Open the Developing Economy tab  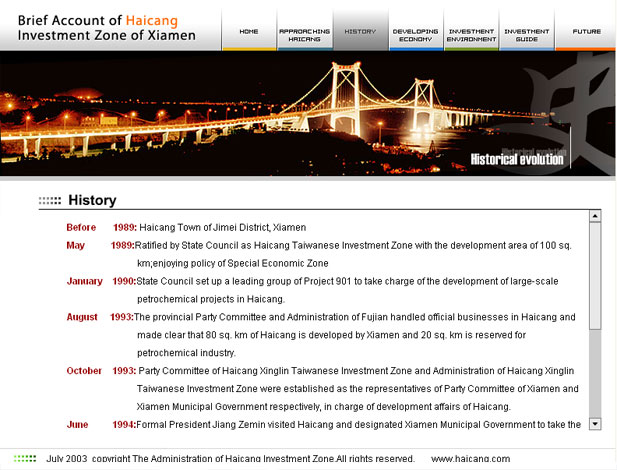[x=415, y=34]
